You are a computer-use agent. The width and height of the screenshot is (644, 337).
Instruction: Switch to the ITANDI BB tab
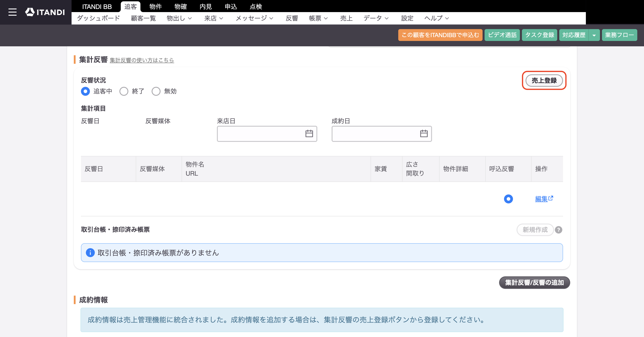click(x=97, y=6)
